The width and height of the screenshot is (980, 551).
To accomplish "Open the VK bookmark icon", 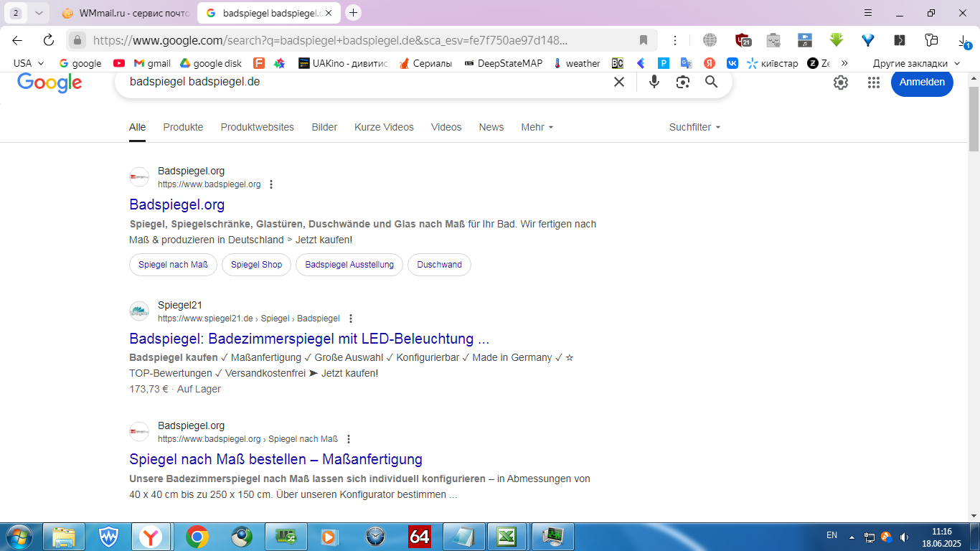I will 732,63.
